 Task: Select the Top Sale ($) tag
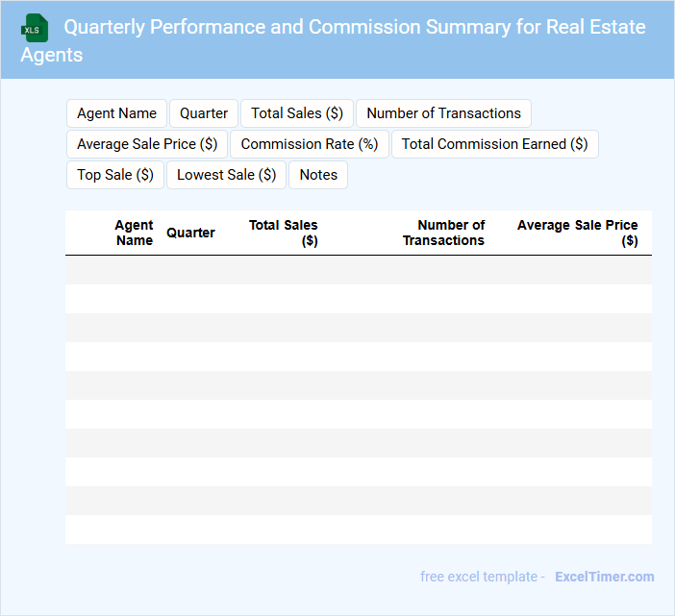pos(115,175)
